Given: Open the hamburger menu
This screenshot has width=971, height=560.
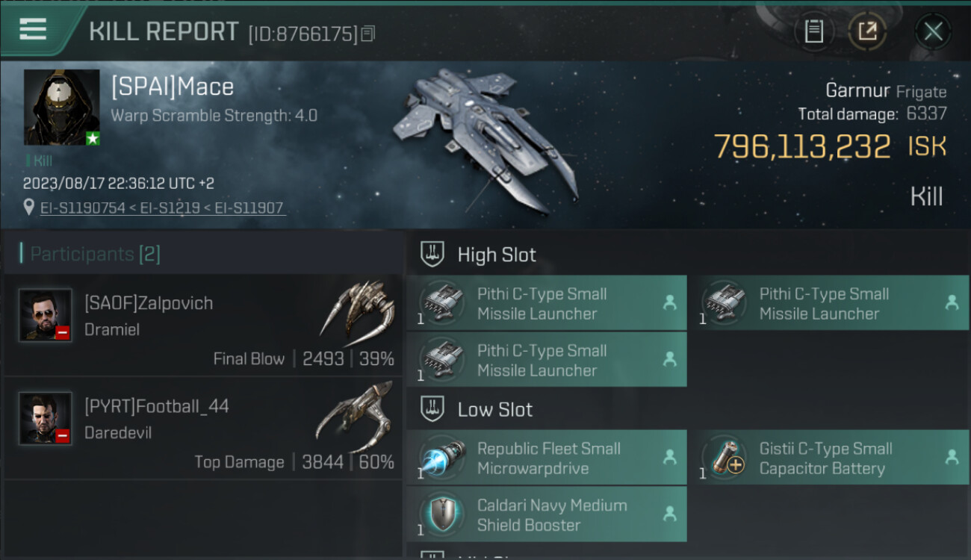Looking at the screenshot, I should click(x=33, y=30).
